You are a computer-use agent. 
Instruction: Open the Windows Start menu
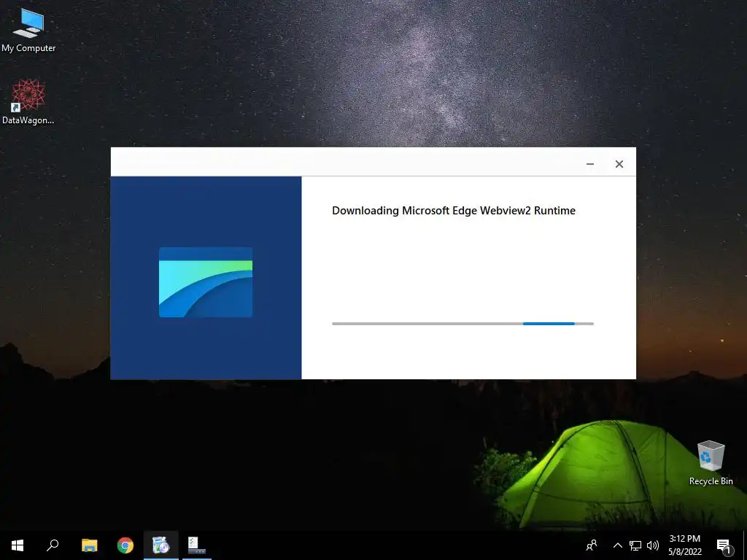coord(18,545)
